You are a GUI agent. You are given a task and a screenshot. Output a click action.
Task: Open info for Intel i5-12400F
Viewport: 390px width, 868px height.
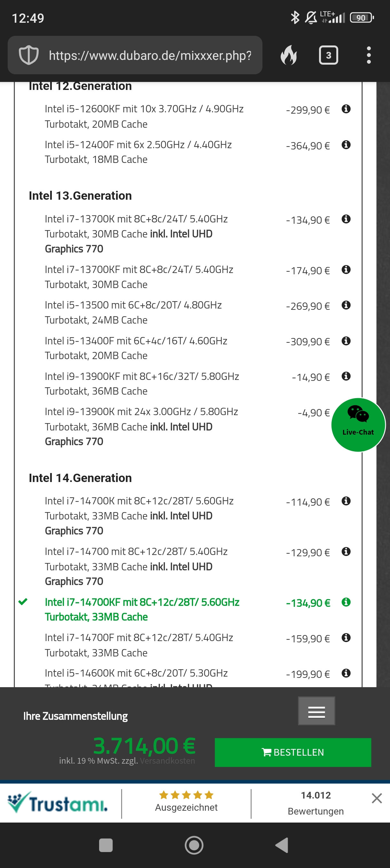click(x=346, y=145)
